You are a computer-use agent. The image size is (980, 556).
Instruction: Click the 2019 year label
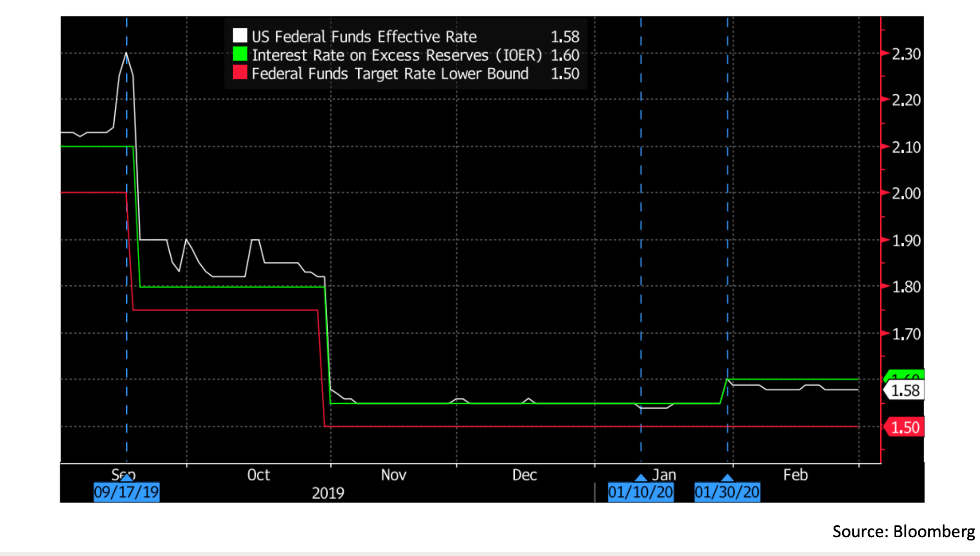tap(328, 493)
